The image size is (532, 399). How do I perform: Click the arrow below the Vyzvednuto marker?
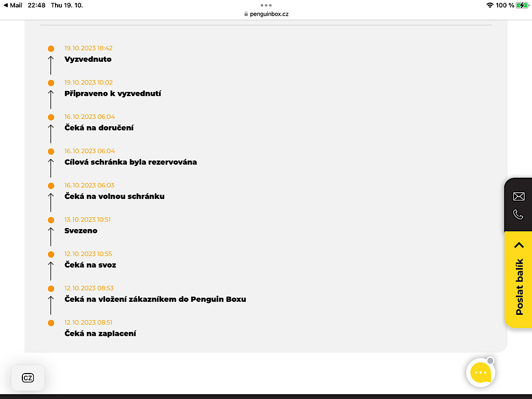coord(51,65)
